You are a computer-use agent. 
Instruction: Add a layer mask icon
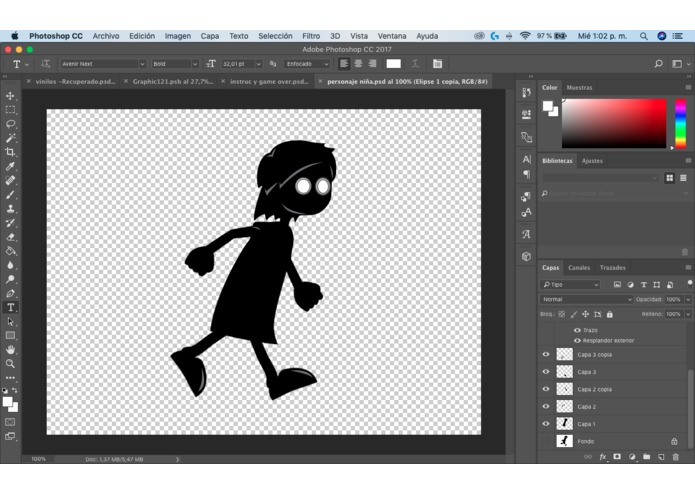[617, 457]
